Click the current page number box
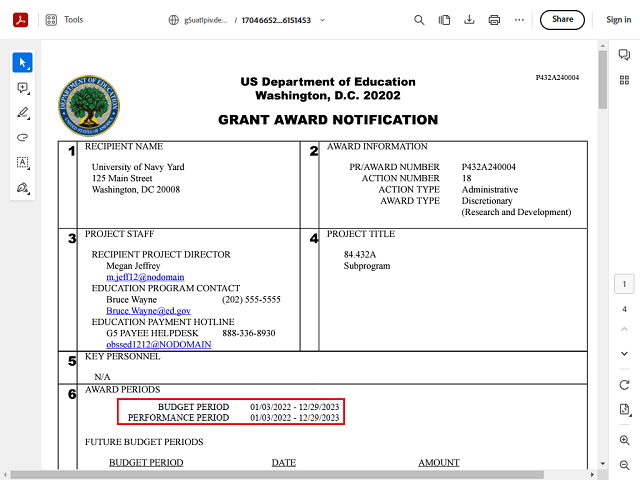Image resolution: width=640 pixels, height=480 pixels. click(624, 285)
